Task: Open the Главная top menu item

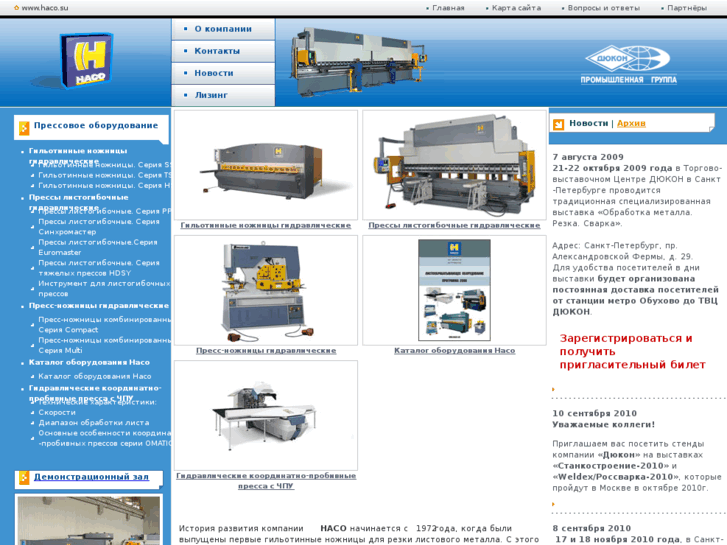Action: [x=448, y=8]
